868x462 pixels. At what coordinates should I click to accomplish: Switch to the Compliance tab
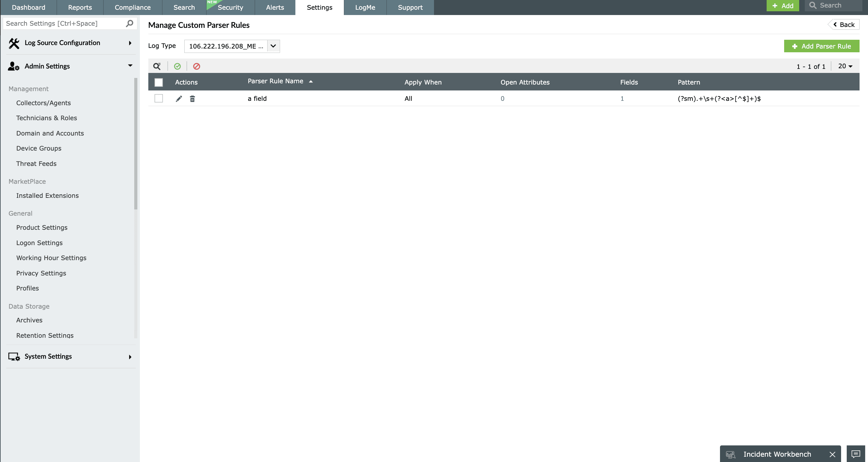tap(132, 8)
